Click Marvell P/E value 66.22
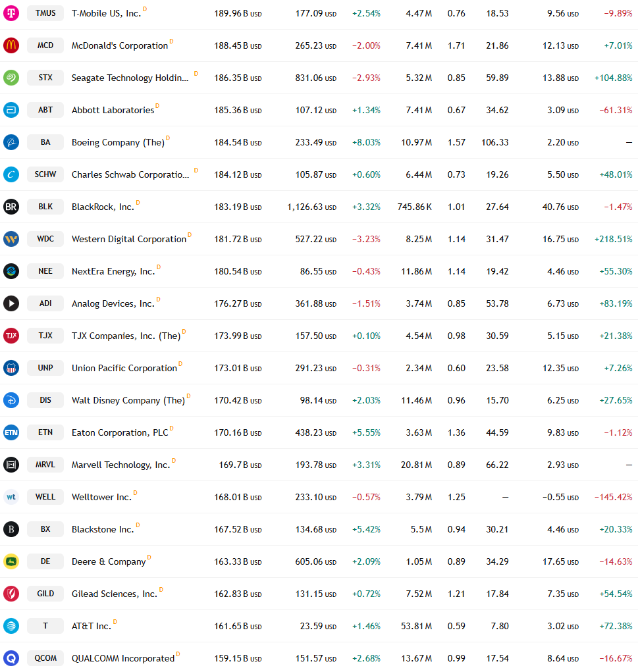This screenshot has height=672, width=638. click(x=497, y=465)
